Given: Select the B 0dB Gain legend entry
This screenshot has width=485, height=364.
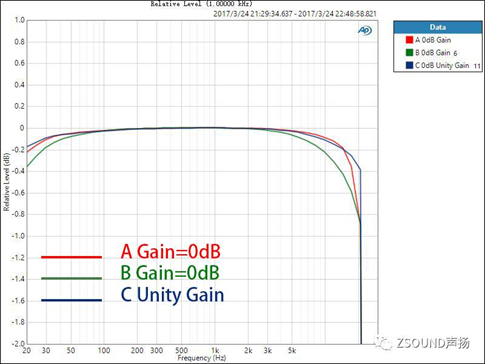Looking at the screenshot, I should (432, 53).
